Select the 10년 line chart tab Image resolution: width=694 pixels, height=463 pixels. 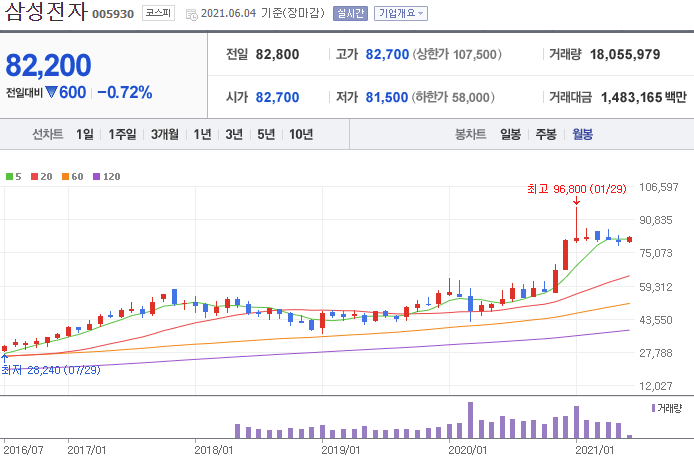[x=301, y=134]
